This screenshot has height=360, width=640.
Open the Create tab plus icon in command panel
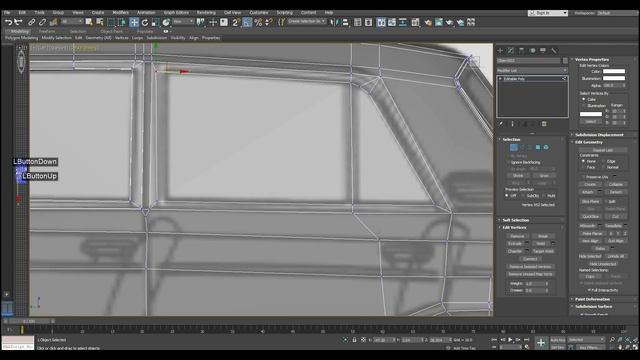tap(500, 51)
